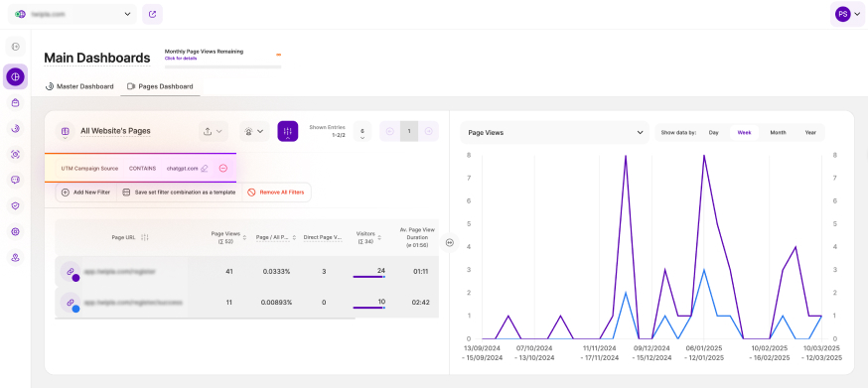Go to previous table page arrow
The width and height of the screenshot is (868, 388).
pos(389,131)
